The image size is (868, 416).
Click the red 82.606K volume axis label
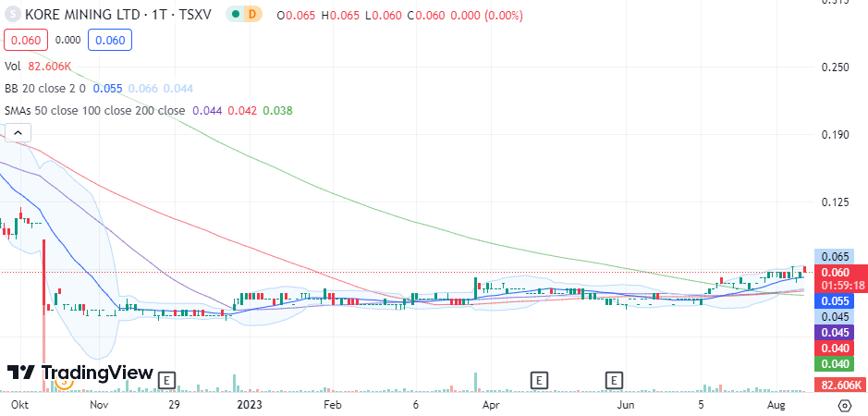[x=839, y=385]
